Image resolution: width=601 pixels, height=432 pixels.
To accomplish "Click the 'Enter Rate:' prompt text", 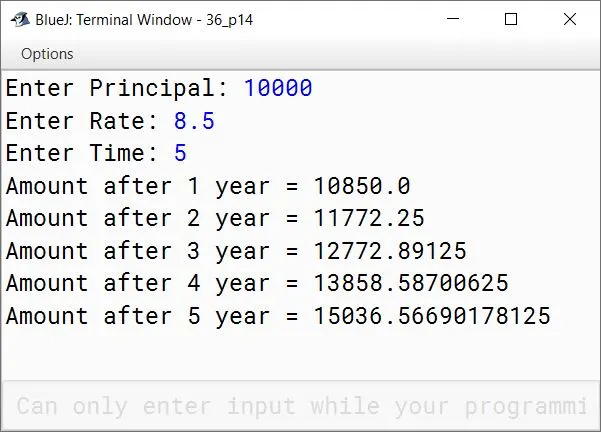I will tap(82, 121).
